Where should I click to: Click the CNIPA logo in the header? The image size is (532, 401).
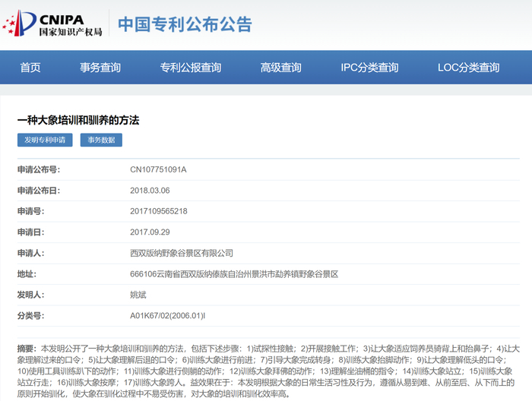click(52, 24)
